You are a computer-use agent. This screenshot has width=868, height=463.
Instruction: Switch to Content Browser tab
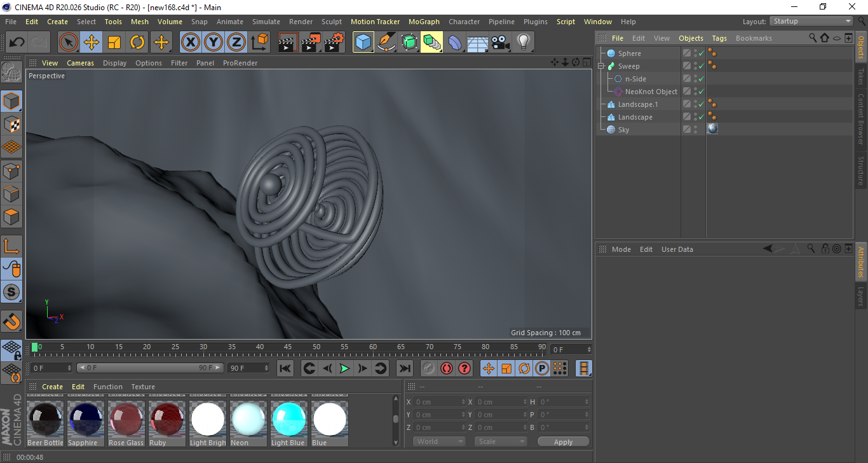pyautogui.click(x=861, y=118)
